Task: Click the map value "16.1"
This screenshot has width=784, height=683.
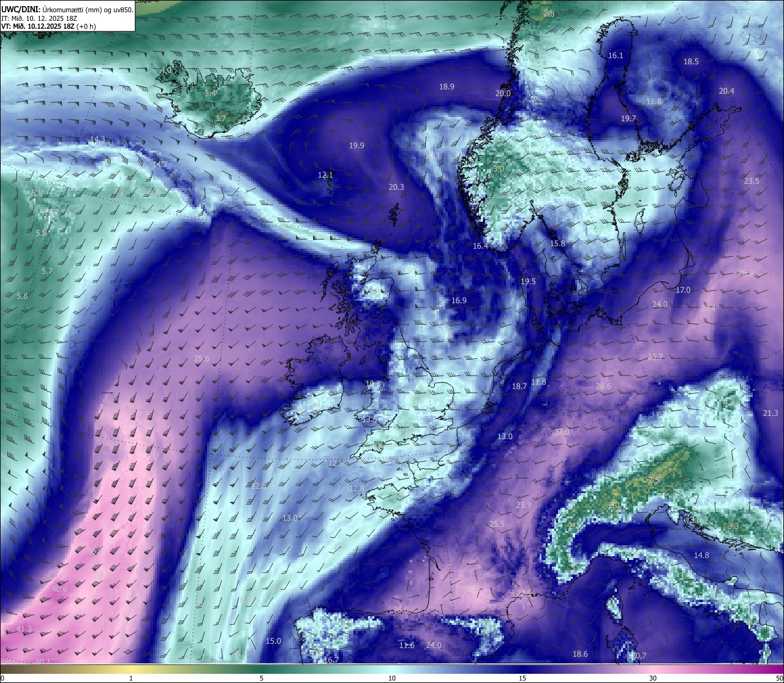Action: (x=616, y=56)
